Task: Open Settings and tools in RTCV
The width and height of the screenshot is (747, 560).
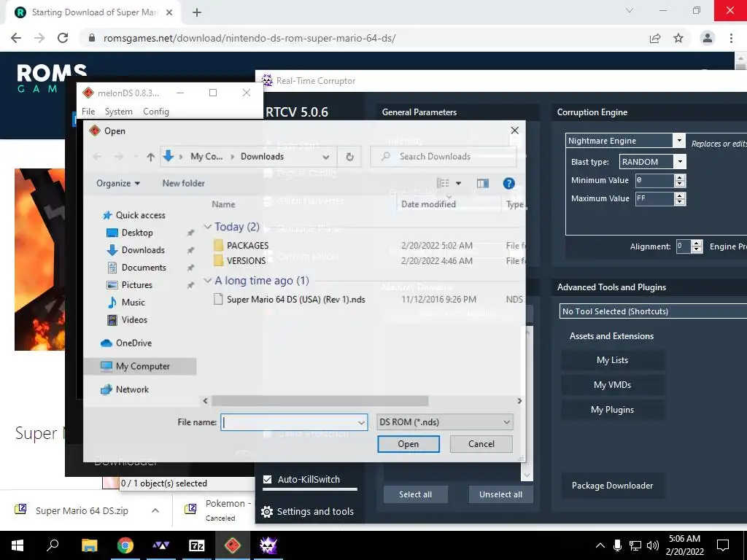Action: click(x=307, y=511)
